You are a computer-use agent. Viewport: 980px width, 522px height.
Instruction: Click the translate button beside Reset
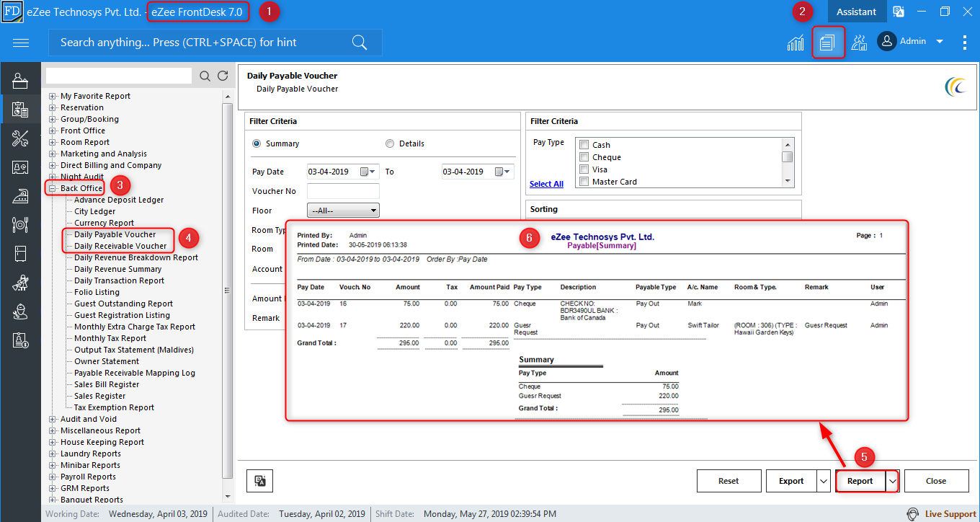click(259, 481)
